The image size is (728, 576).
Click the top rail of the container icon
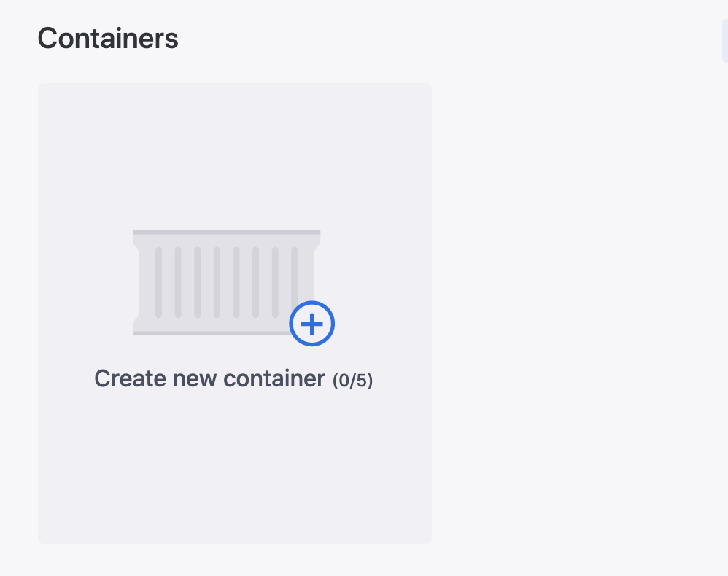226,233
